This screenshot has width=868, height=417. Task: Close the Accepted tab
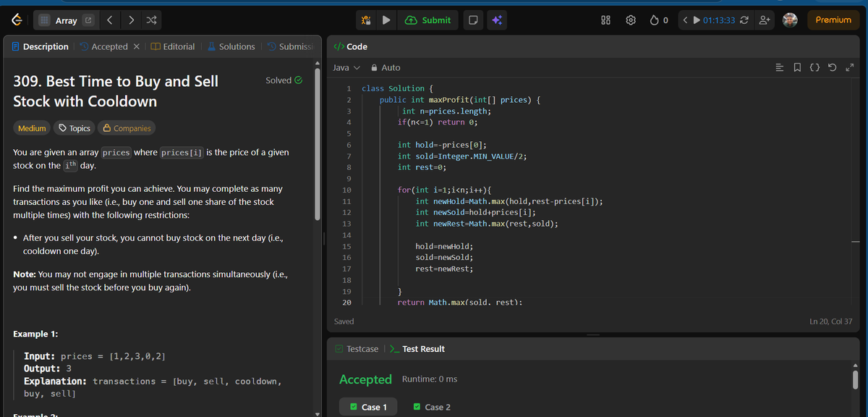tap(137, 46)
